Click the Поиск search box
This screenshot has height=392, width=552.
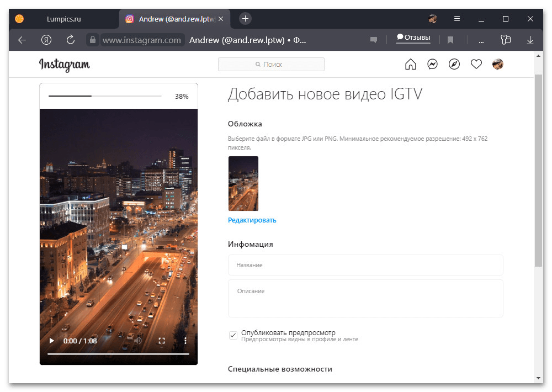coord(271,65)
